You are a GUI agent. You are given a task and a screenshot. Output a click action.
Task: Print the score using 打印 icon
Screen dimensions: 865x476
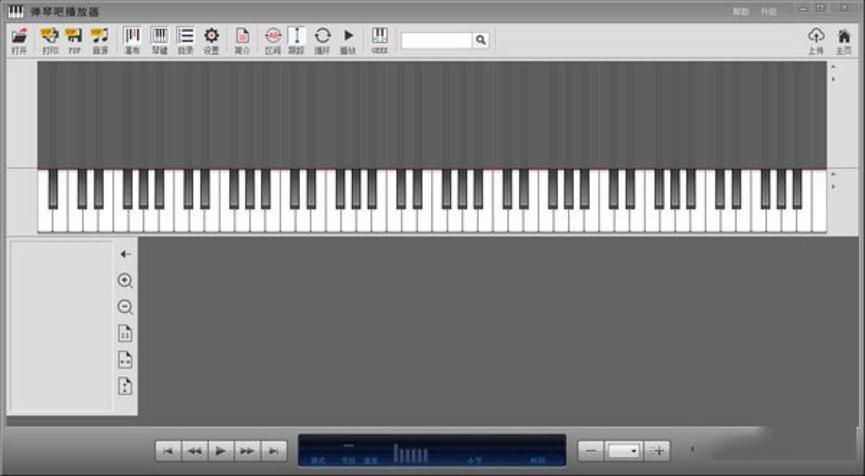click(50, 41)
